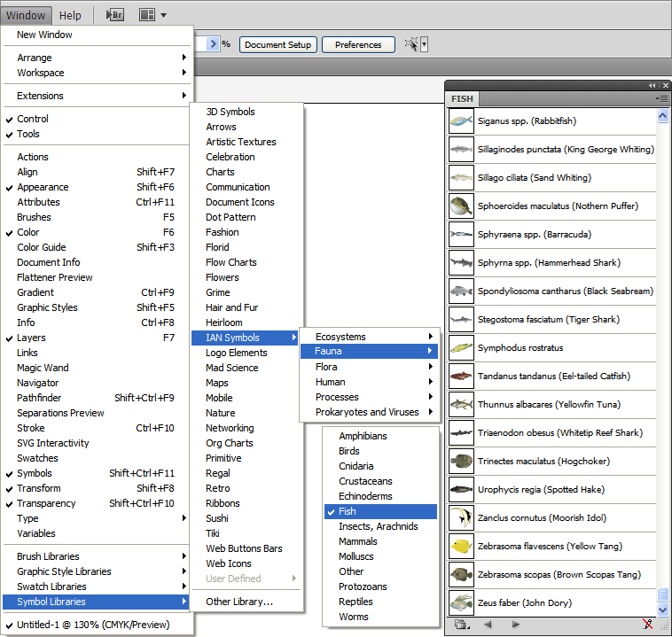
Task: Open the zoom percentage dropdown arrow
Action: point(213,44)
